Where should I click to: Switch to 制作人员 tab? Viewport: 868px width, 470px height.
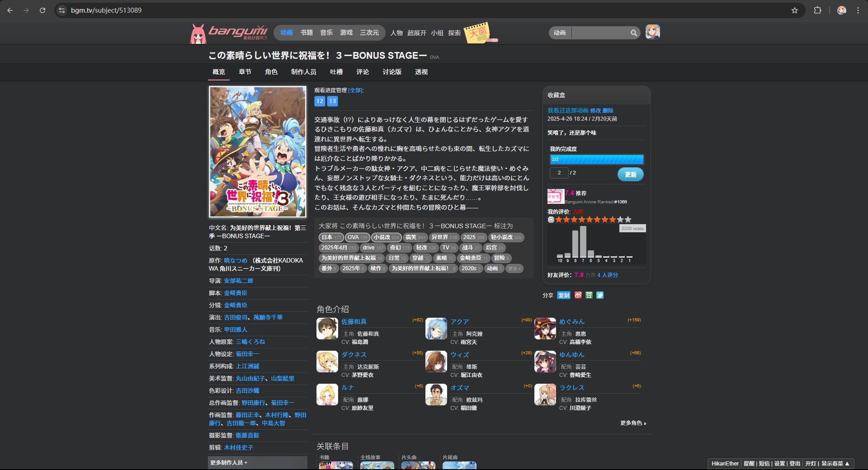[304, 72]
